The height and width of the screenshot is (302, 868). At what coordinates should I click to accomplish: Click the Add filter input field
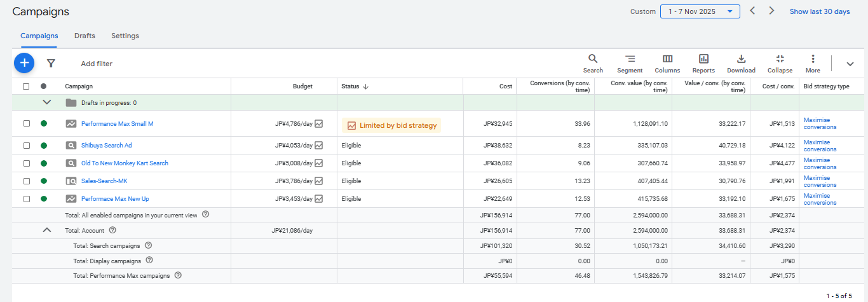pyautogui.click(x=97, y=64)
